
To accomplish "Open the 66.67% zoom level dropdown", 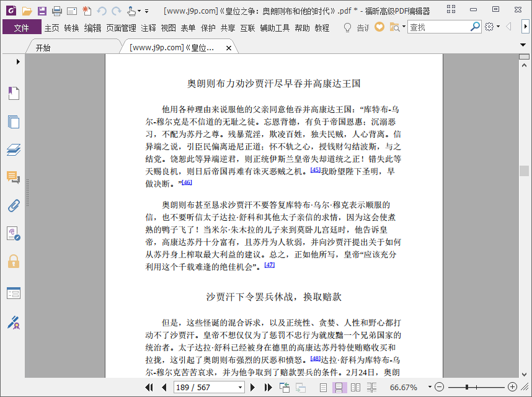I will tap(430, 387).
